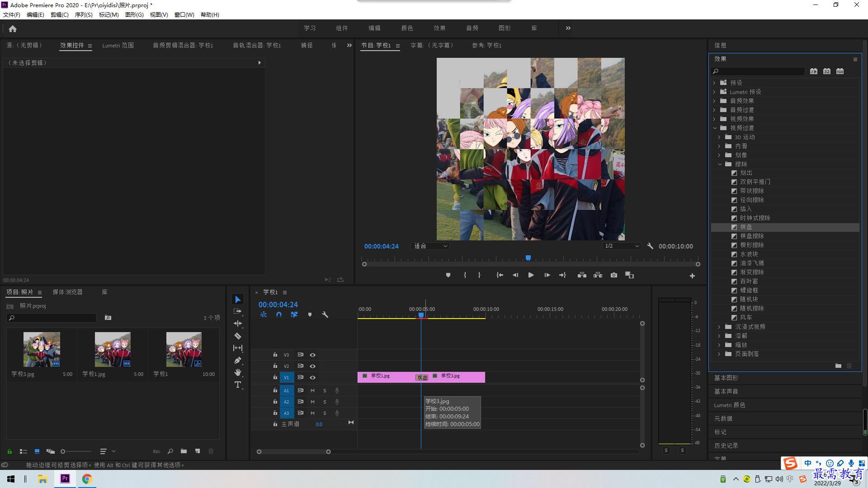Step back one frame in Program Monitor
This screenshot has width=868, height=488.
(x=515, y=275)
